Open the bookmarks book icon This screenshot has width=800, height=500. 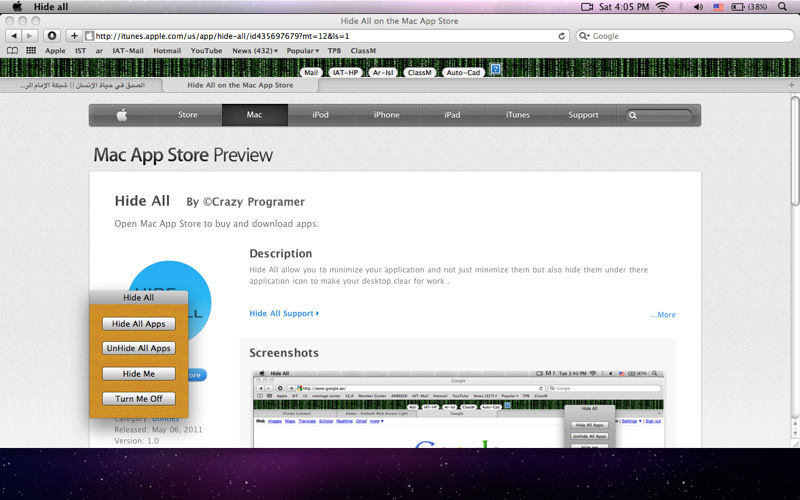click(12, 51)
